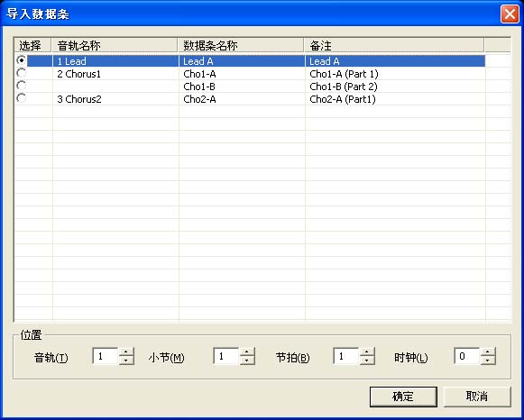Increase the 时钟(L) value with up arrow

488,352
